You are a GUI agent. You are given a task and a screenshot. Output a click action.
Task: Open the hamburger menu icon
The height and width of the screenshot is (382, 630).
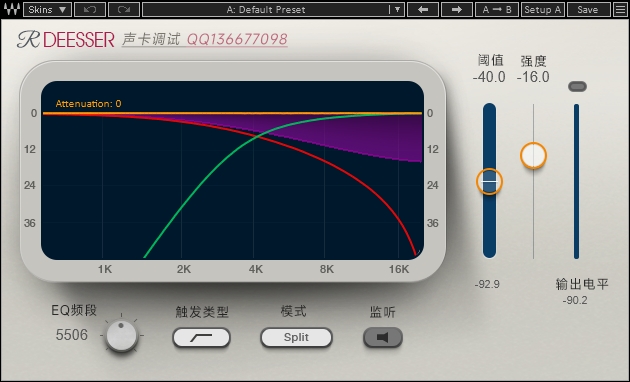click(620, 10)
